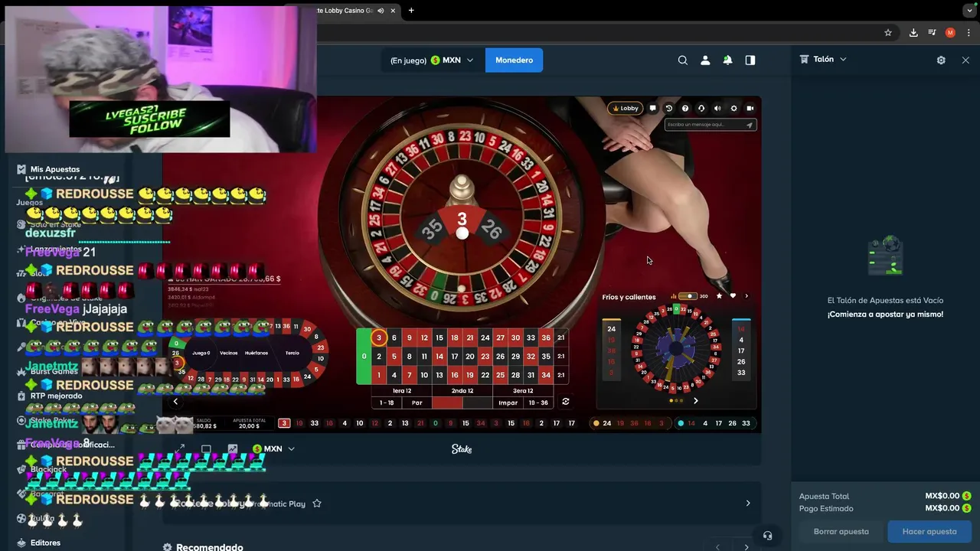Send the chat message arrow icon
This screenshot has width=980, height=551.
click(x=750, y=125)
